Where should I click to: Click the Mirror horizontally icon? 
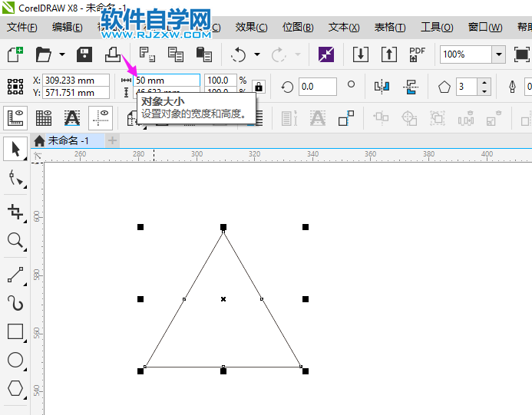(382, 87)
